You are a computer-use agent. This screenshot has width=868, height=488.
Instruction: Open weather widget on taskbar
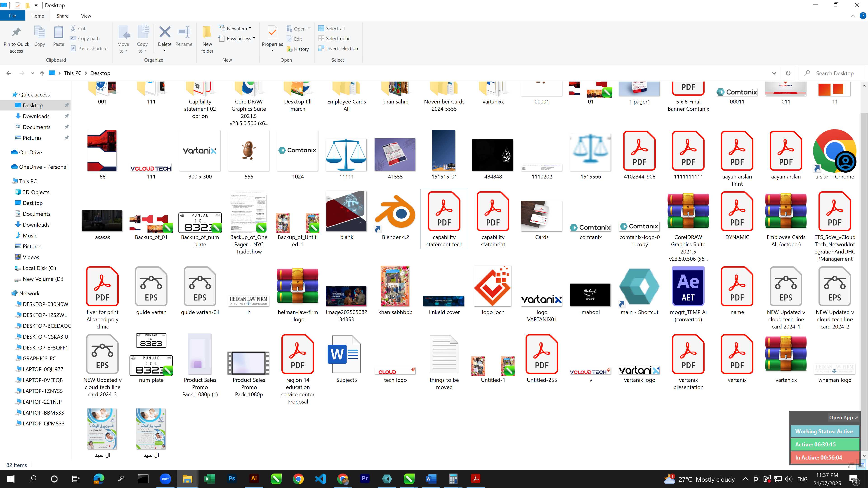700,479
